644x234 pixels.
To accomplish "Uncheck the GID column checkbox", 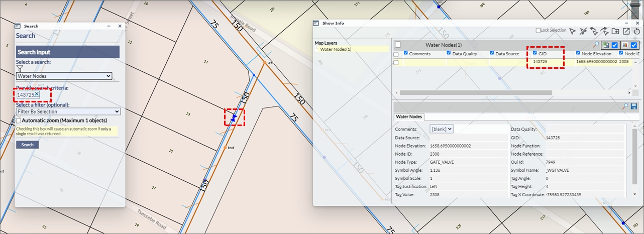I will tap(535, 53).
